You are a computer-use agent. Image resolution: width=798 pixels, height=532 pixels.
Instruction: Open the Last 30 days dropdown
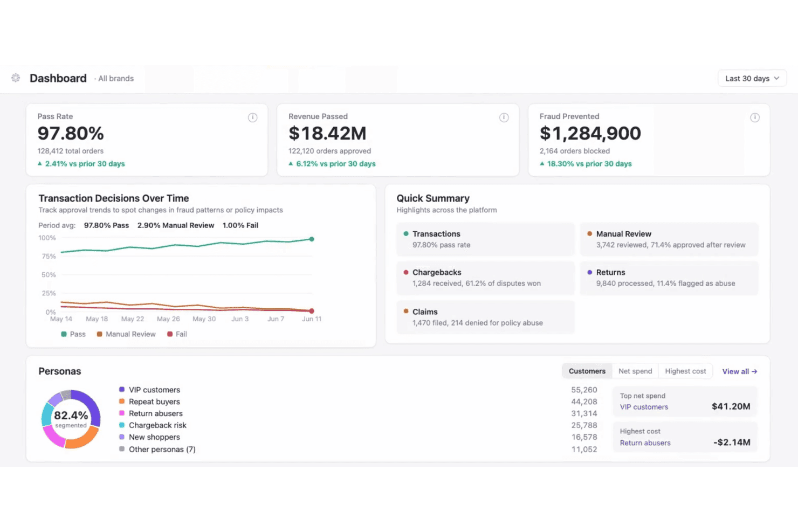pyautogui.click(x=752, y=78)
